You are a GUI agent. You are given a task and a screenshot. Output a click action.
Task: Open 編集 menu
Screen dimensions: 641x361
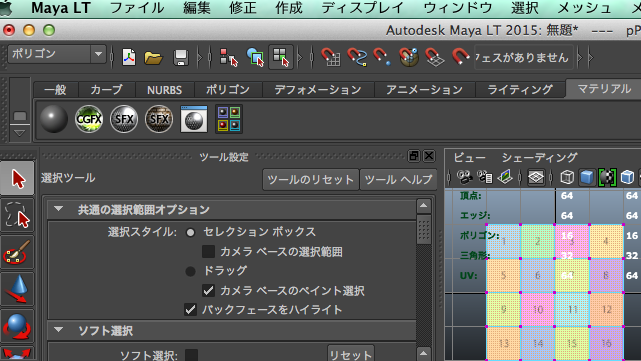click(x=197, y=8)
